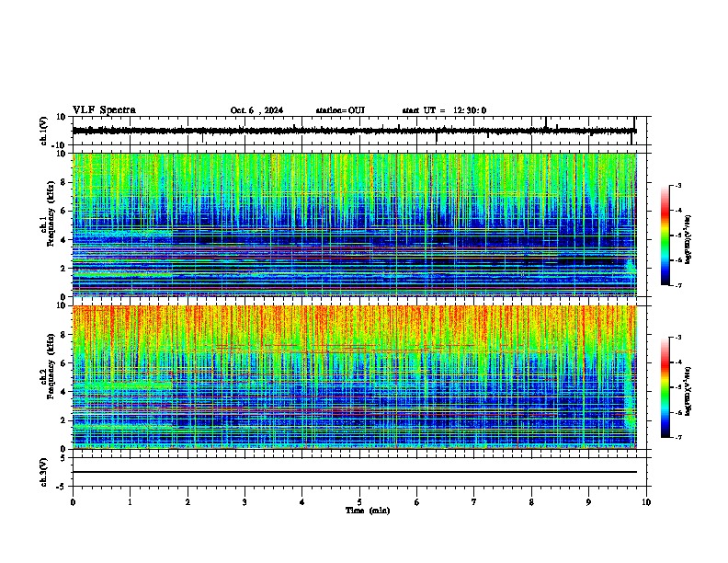Click the "start UT = 12:30: 0" label
Image resolution: width=728 pixels, height=563 pixels.
(444, 110)
